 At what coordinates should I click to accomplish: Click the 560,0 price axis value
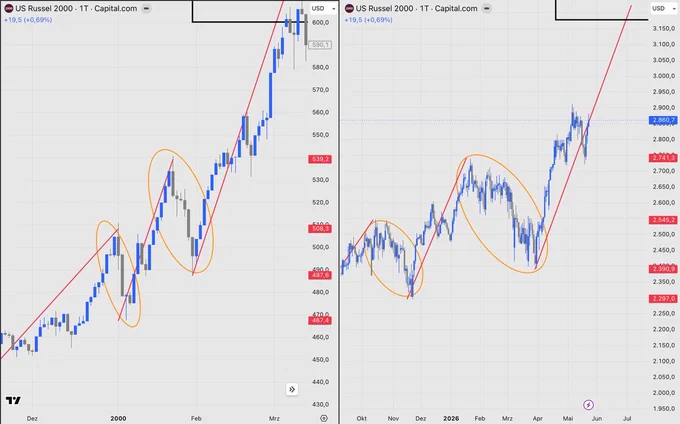(x=320, y=112)
